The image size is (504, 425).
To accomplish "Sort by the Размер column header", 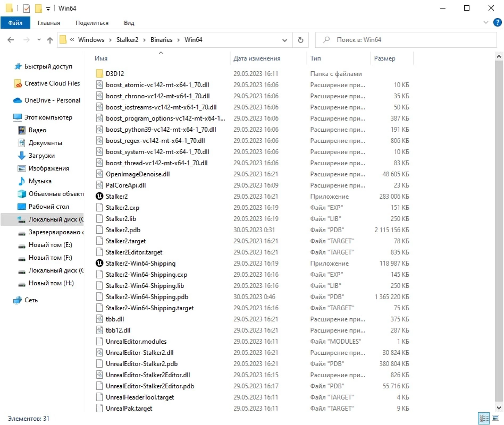I will pyautogui.click(x=384, y=58).
